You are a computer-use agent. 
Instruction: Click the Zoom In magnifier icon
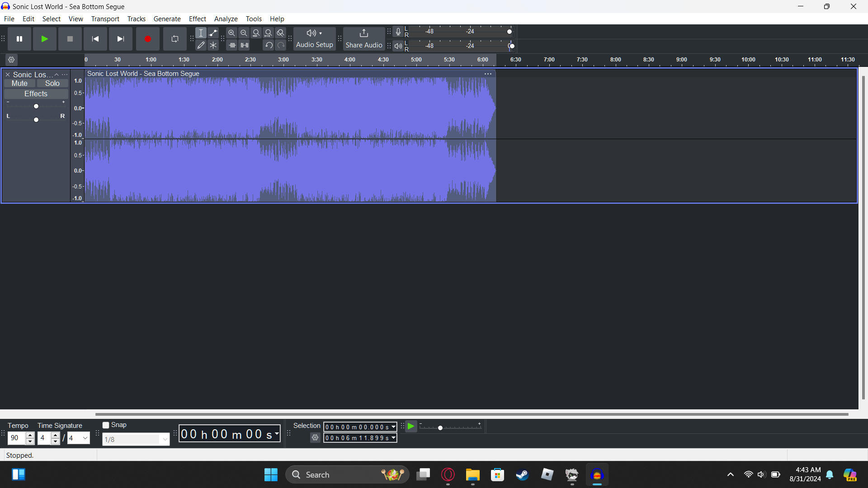point(231,33)
